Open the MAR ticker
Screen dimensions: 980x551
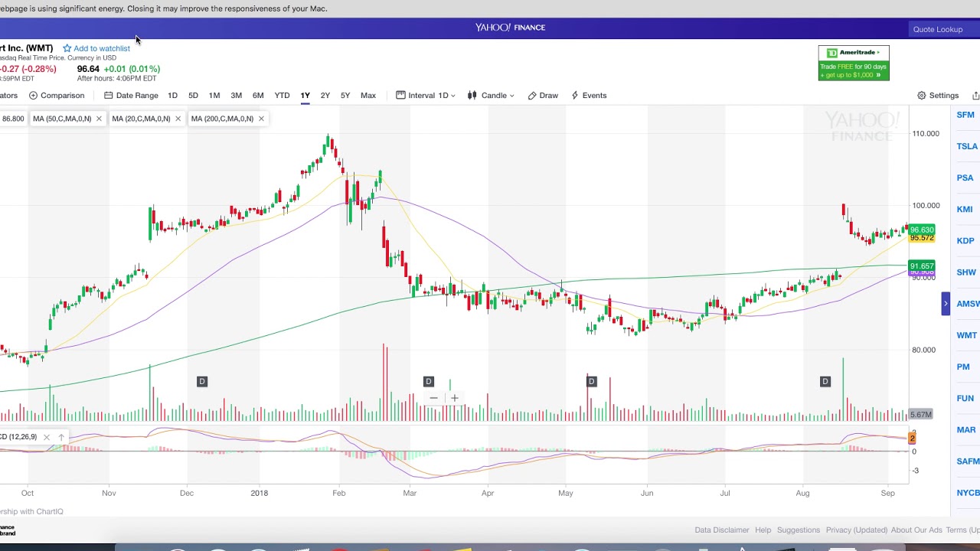click(x=966, y=429)
